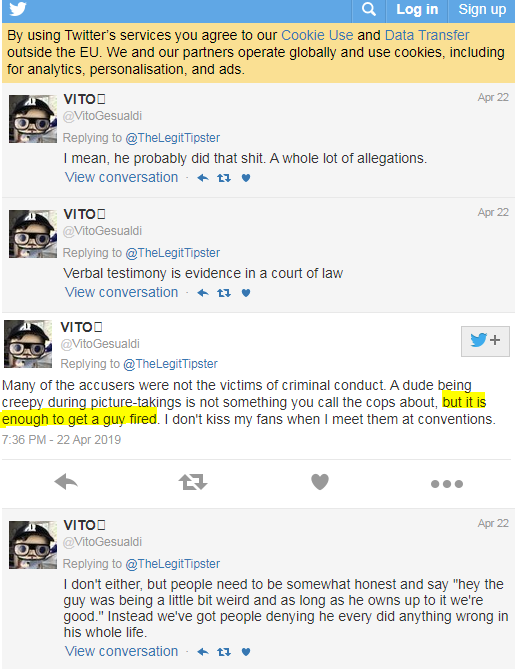515x669 pixels.
Task: Like the "Verbal testimony" tweet
Action: click(246, 293)
